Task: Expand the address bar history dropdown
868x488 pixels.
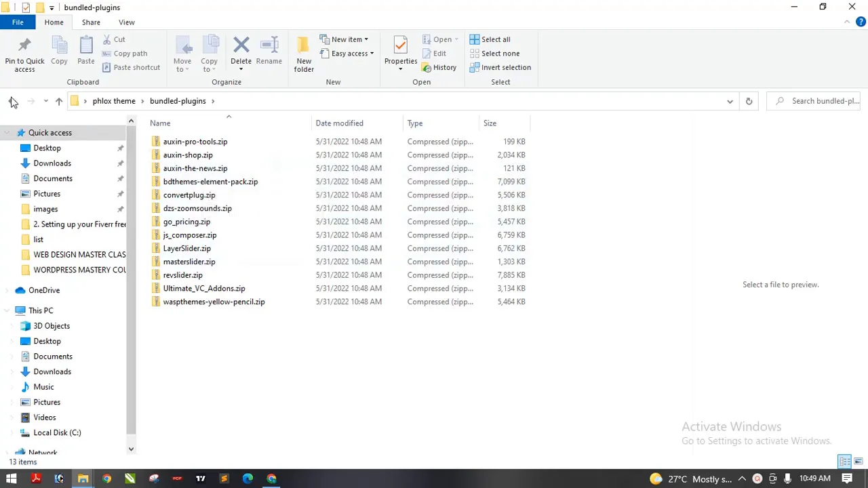Action: pyautogui.click(x=730, y=101)
